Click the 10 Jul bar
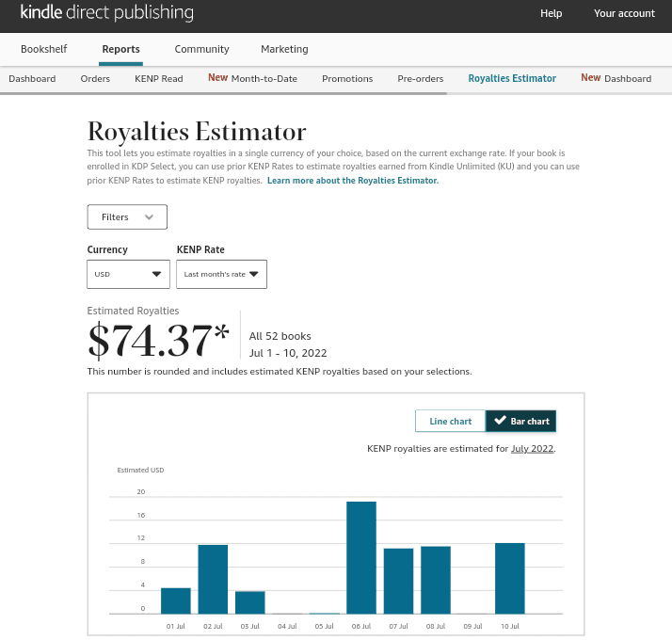Screen dimensions: 672x640 509,579
